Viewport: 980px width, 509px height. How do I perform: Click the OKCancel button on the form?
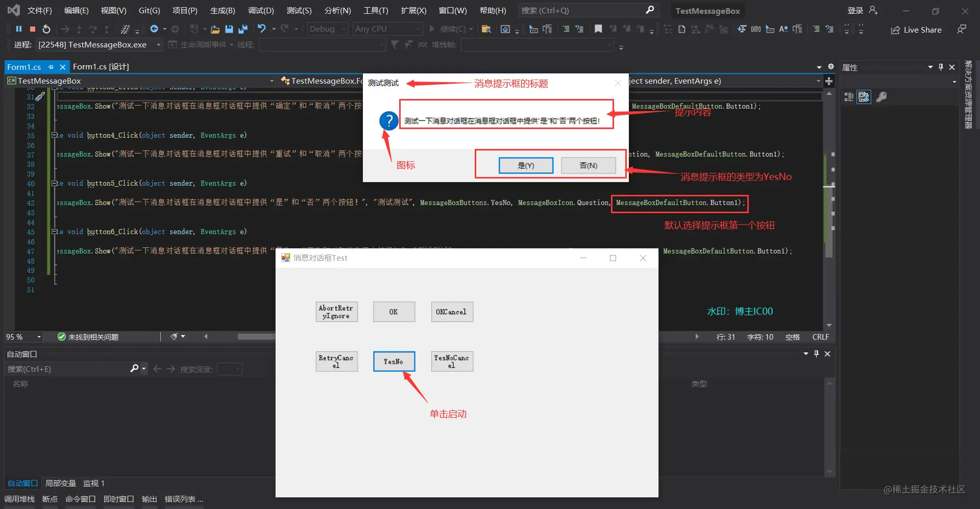(452, 312)
